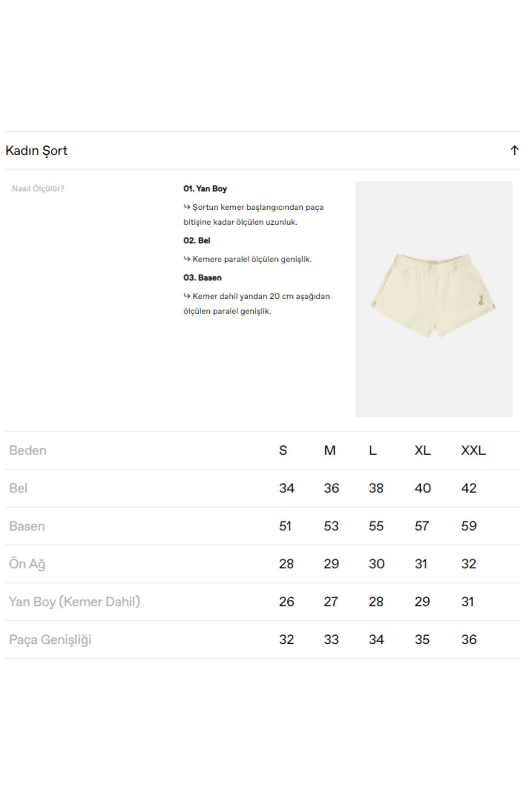Select the M size column header

tap(330, 450)
